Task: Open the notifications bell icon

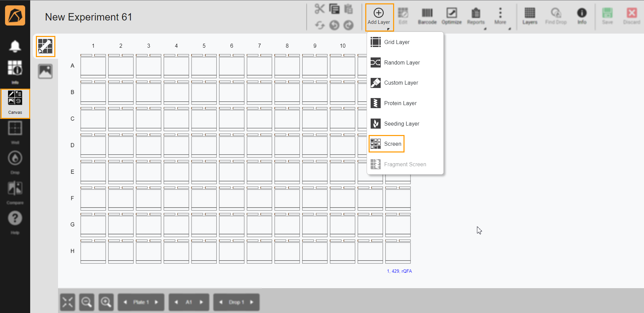Action: [x=15, y=46]
